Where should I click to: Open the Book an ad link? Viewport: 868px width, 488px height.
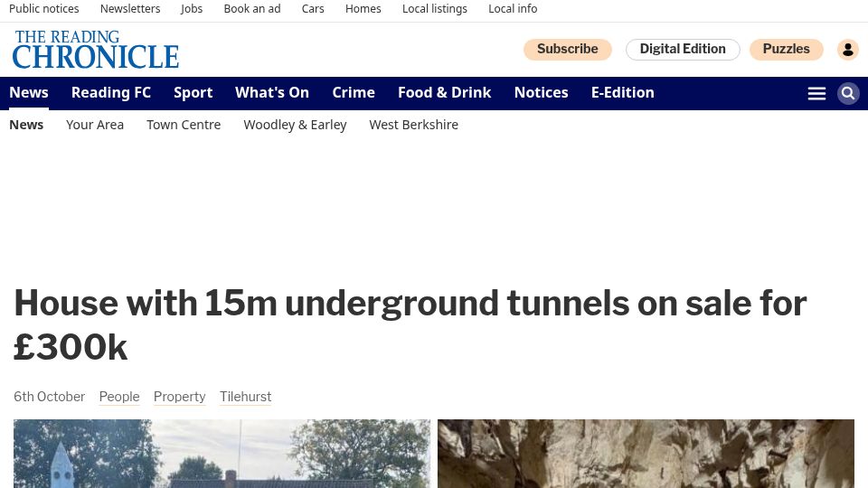tap(252, 9)
